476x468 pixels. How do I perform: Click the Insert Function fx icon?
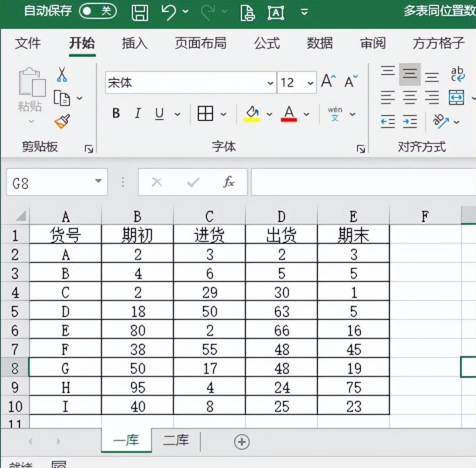click(229, 182)
